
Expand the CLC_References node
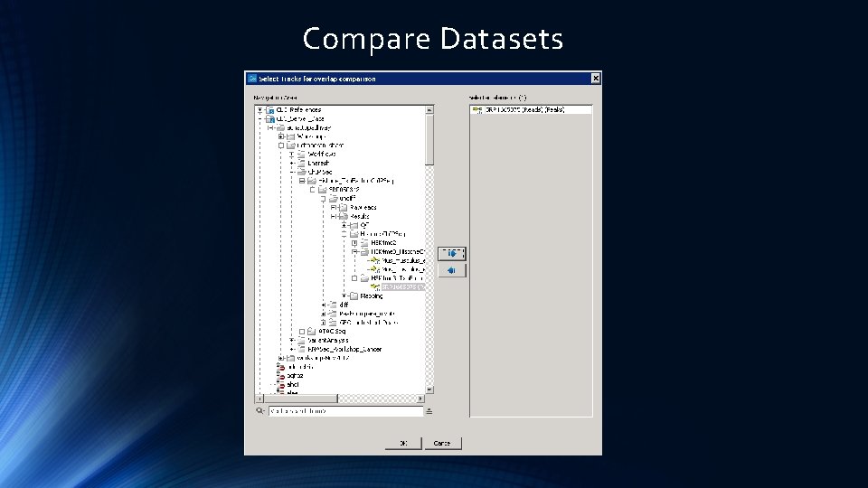point(259,110)
